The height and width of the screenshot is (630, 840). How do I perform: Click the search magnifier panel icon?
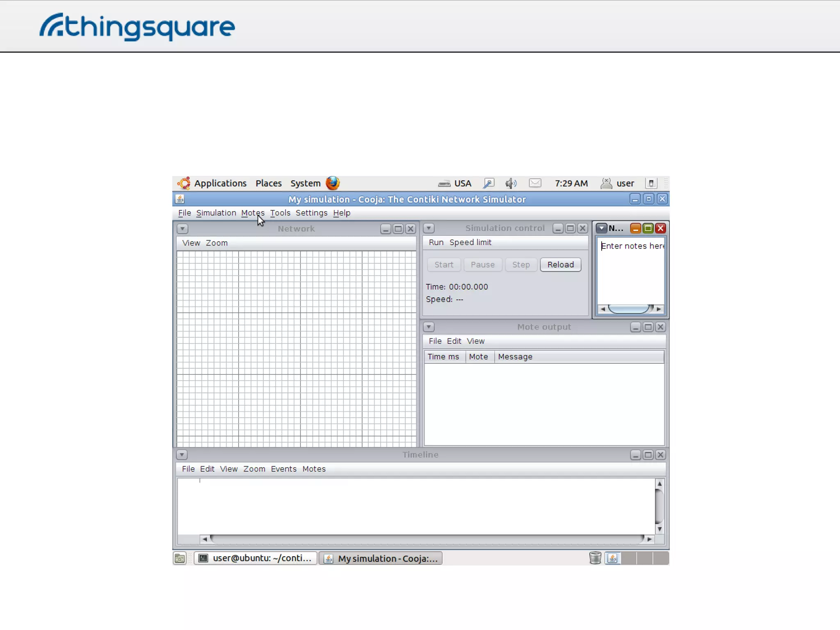click(x=488, y=183)
